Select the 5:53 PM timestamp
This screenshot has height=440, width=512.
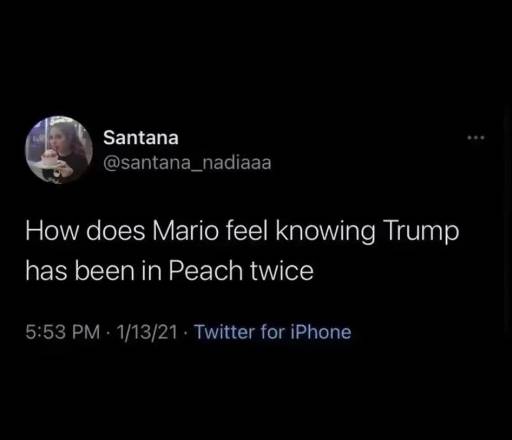point(63,332)
